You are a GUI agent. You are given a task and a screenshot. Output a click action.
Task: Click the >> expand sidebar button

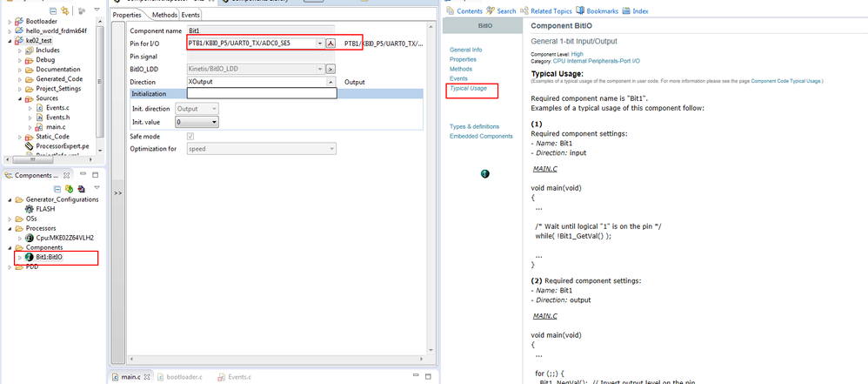pyautogui.click(x=118, y=192)
